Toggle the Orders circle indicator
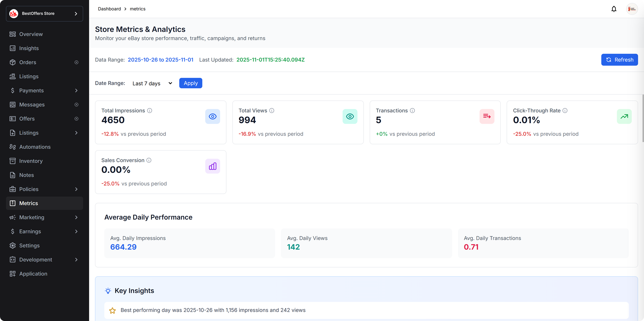The image size is (644, 321). [x=76, y=62]
